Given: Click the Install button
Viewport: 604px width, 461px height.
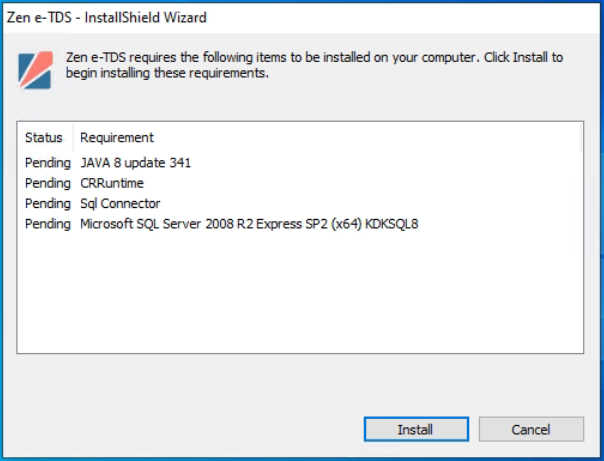Looking at the screenshot, I should tap(416, 429).
